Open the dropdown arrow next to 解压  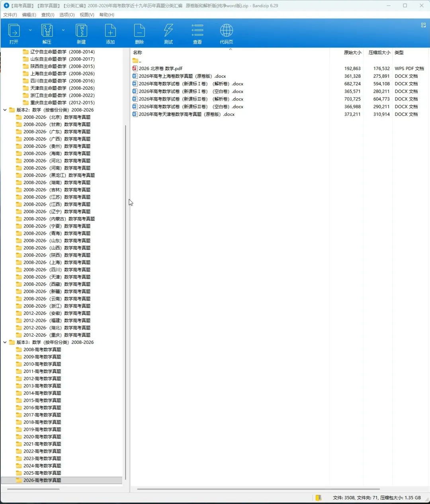tap(63, 30)
